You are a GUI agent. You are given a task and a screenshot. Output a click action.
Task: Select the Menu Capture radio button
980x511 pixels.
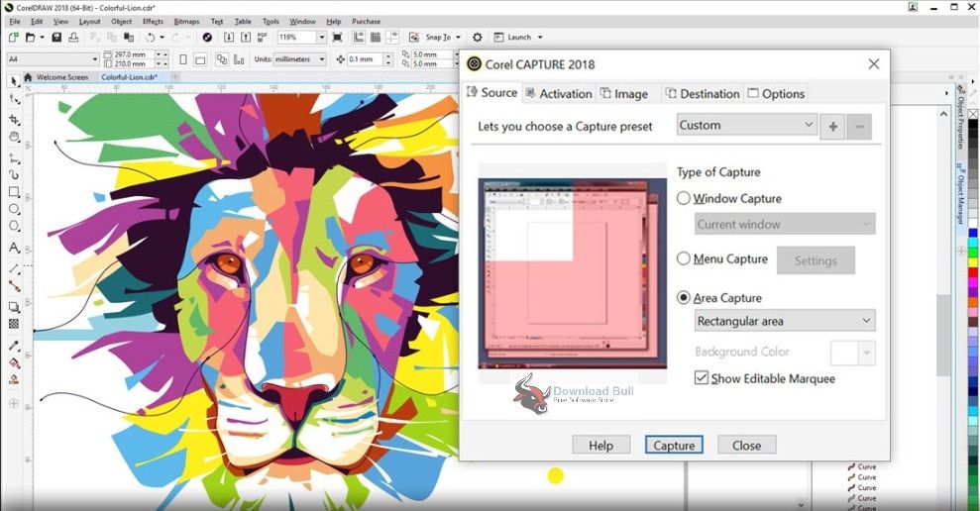pyautogui.click(x=684, y=258)
